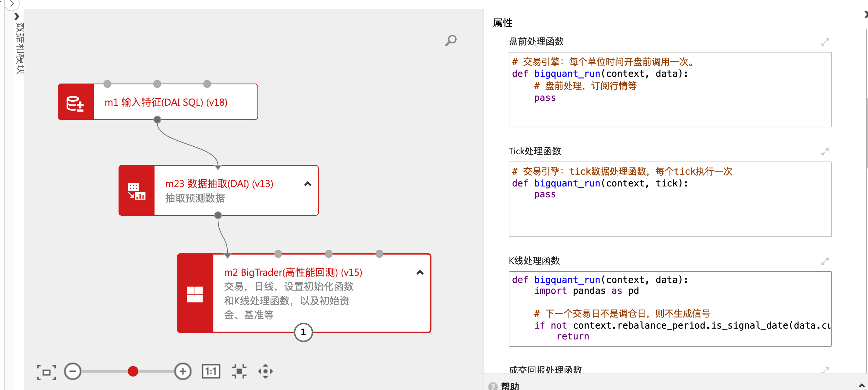Viewport: 868px width, 390px height.
Task: Collapse the m2 BigTrader node description
Action: point(420,272)
